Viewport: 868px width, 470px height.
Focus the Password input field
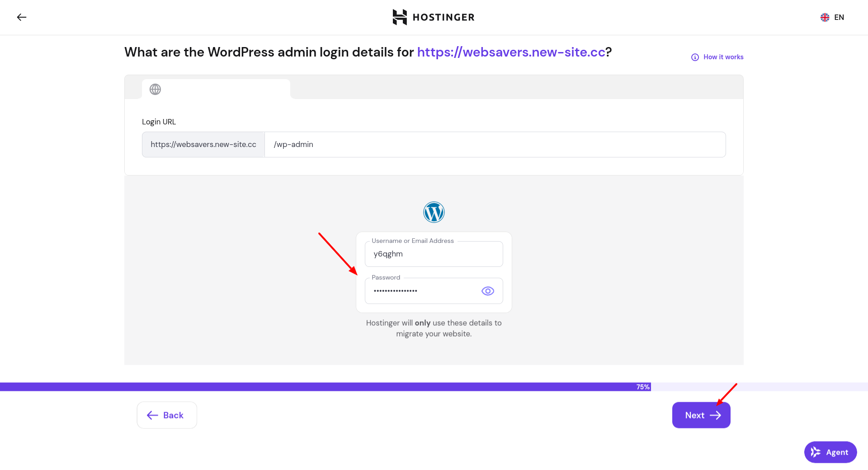click(x=434, y=291)
